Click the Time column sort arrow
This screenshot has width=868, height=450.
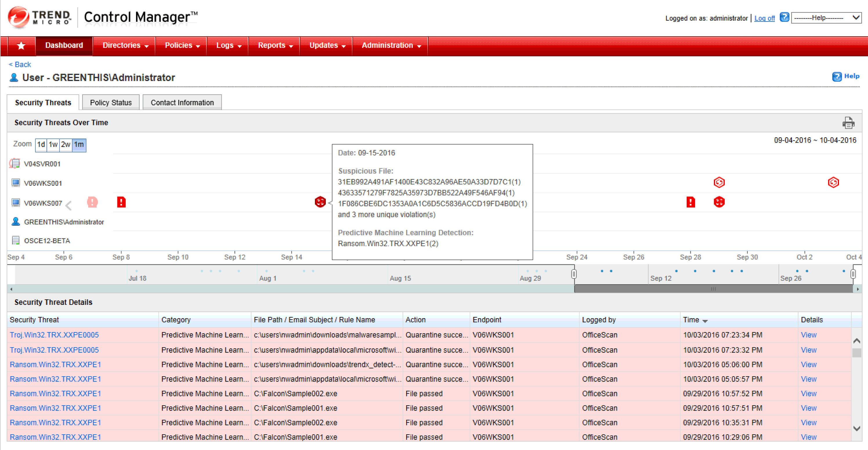click(x=706, y=321)
